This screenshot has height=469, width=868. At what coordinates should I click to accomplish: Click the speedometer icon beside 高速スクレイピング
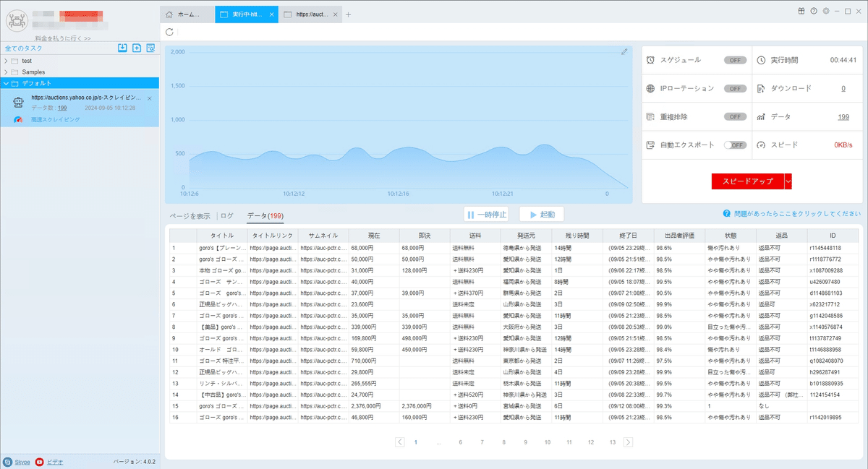[x=18, y=119]
